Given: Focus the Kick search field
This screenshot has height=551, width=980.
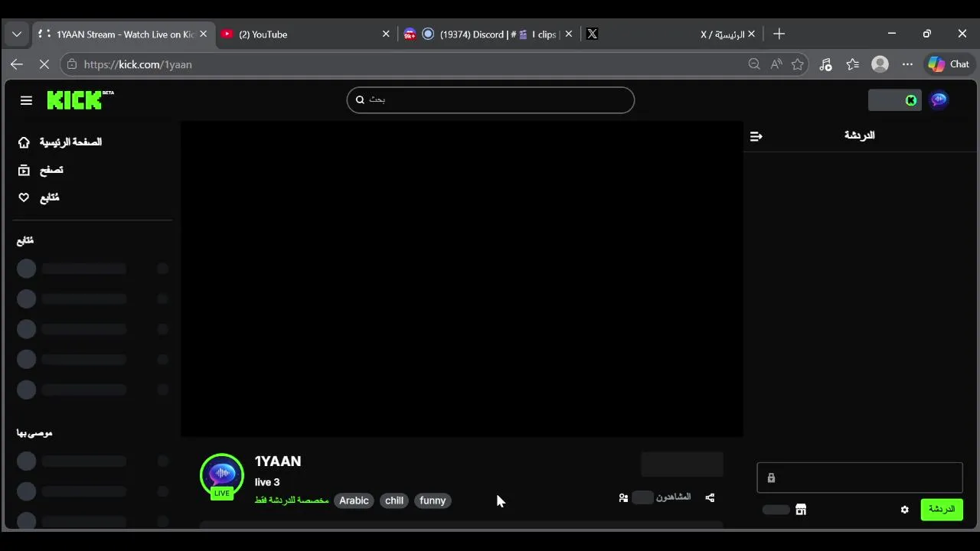Looking at the screenshot, I should [491, 99].
